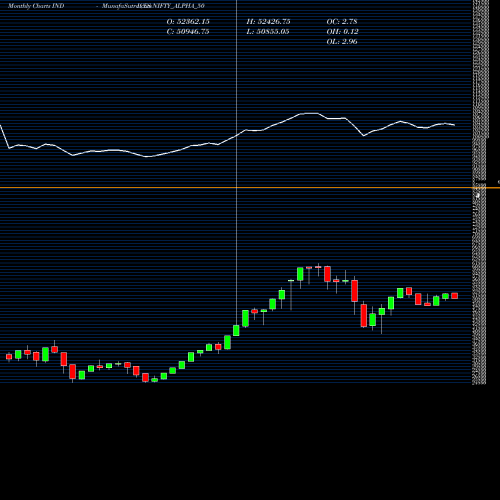Select the close value 'C: 50946.75'
The width and height of the screenshot is (500, 500).
click(x=188, y=32)
